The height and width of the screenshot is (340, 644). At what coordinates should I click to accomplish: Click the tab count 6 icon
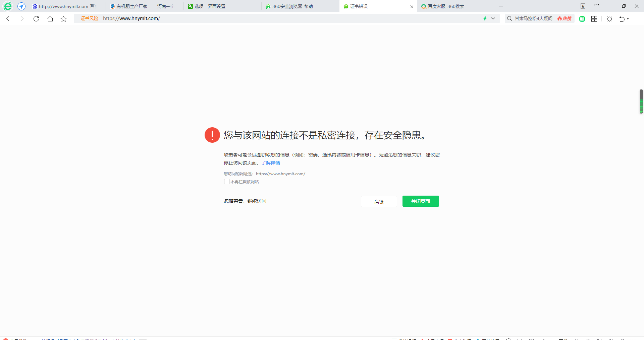pos(583,6)
